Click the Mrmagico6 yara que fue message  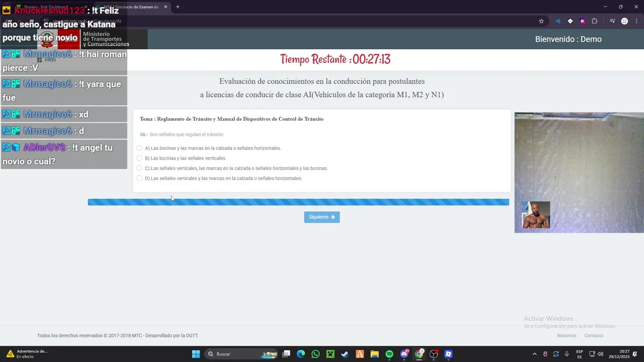[x=64, y=90]
